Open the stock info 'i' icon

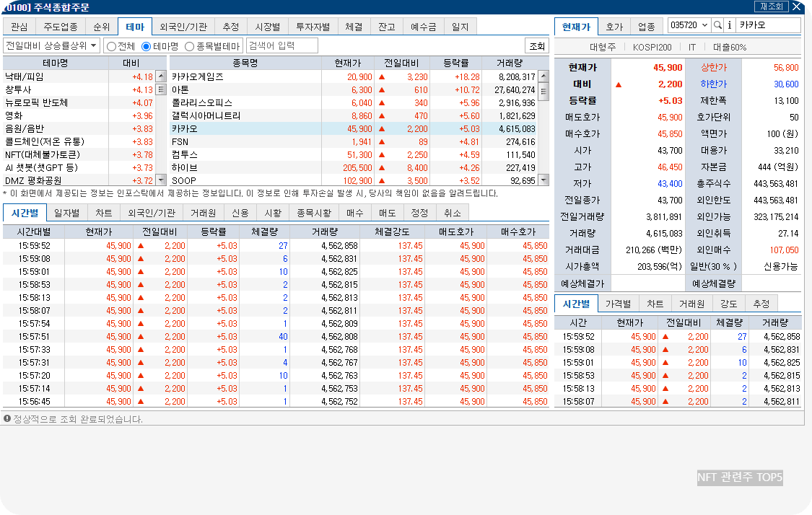pos(729,25)
